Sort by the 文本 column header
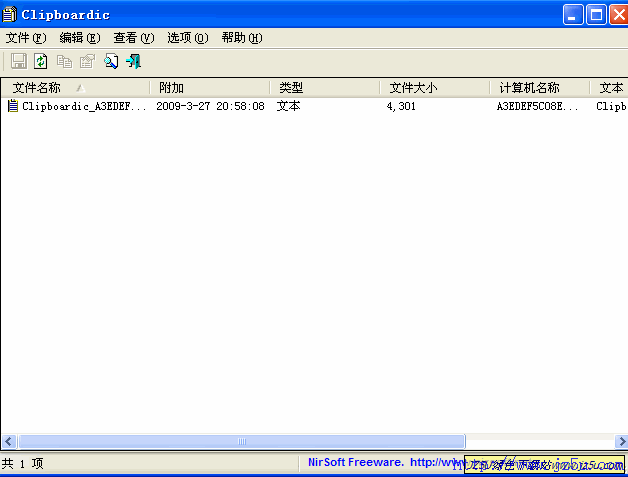 click(609, 88)
